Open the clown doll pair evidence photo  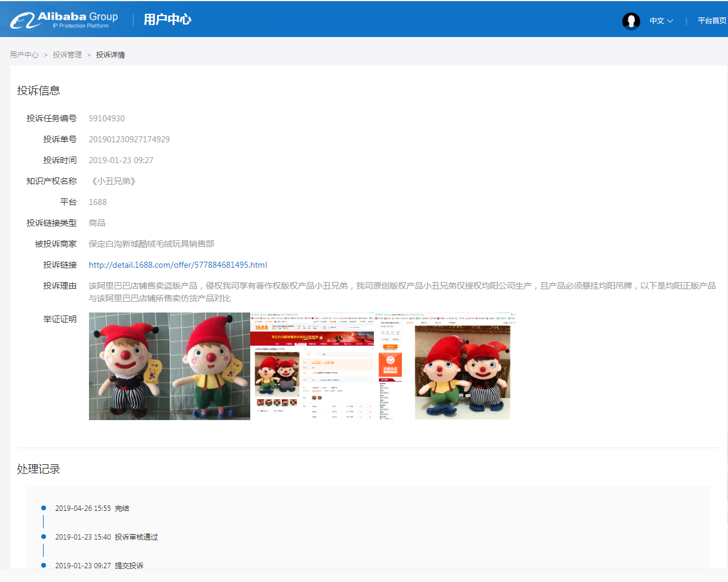point(170,366)
